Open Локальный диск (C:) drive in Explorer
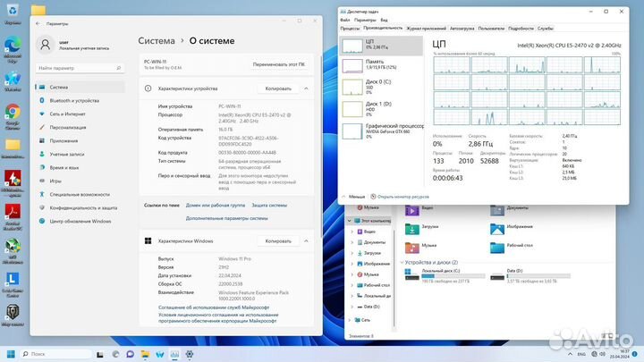This screenshot has height=362, width=644. pos(445,275)
